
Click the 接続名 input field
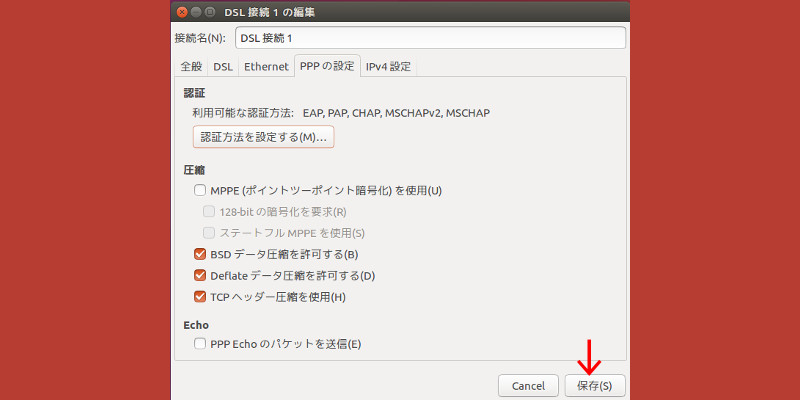pos(430,38)
